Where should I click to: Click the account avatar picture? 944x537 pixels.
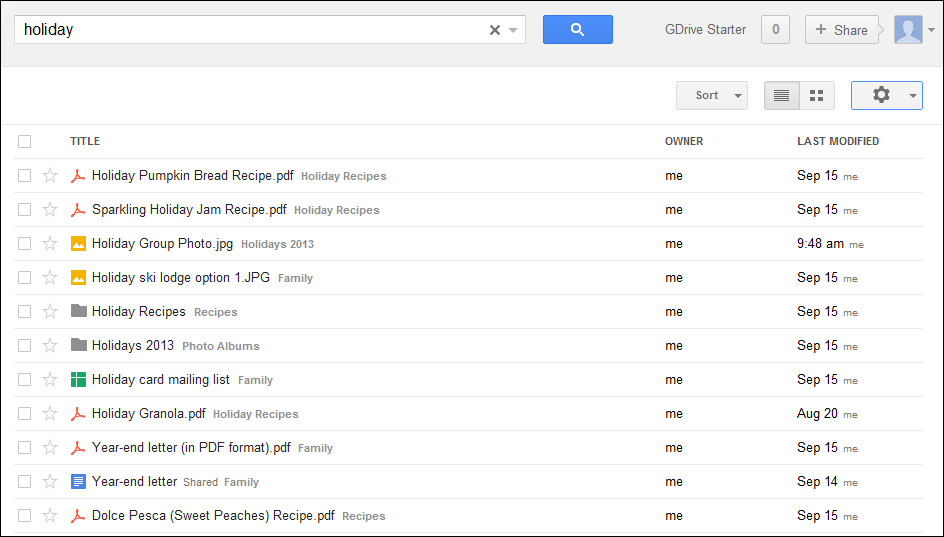coord(908,29)
